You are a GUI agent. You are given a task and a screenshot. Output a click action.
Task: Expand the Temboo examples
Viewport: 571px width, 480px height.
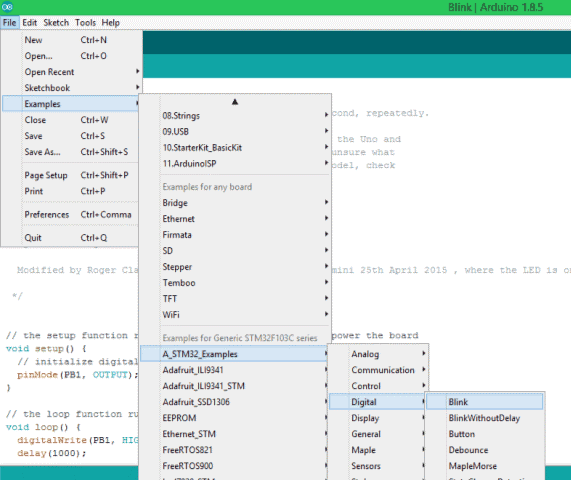point(235,283)
